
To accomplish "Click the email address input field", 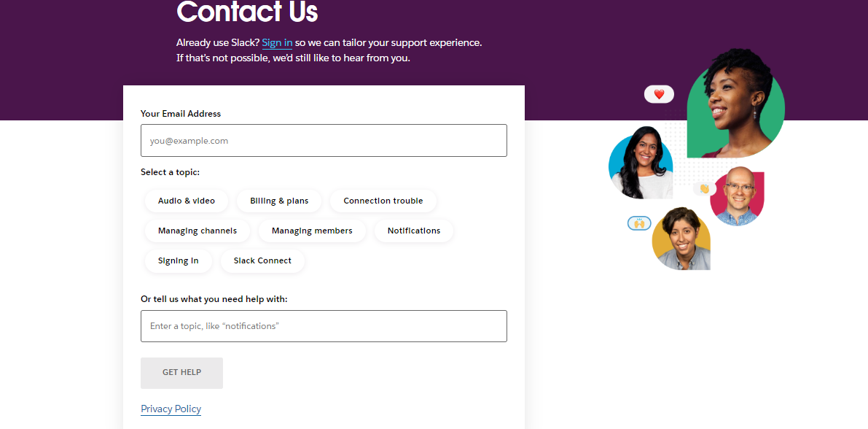I will click(324, 140).
